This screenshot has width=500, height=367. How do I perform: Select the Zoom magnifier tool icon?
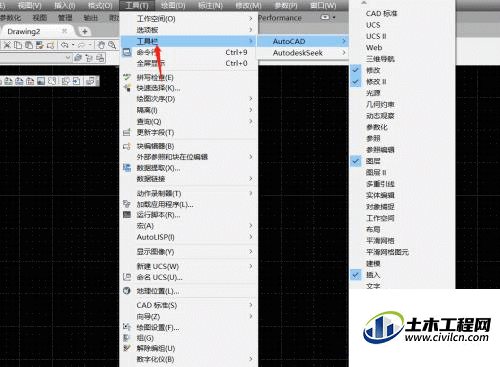(x=112, y=45)
